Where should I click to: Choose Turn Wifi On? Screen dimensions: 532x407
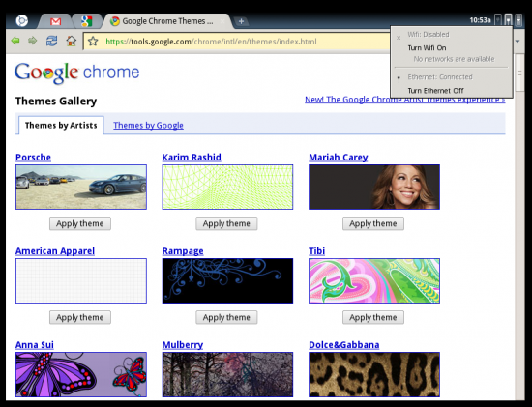click(x=427, y=47)
